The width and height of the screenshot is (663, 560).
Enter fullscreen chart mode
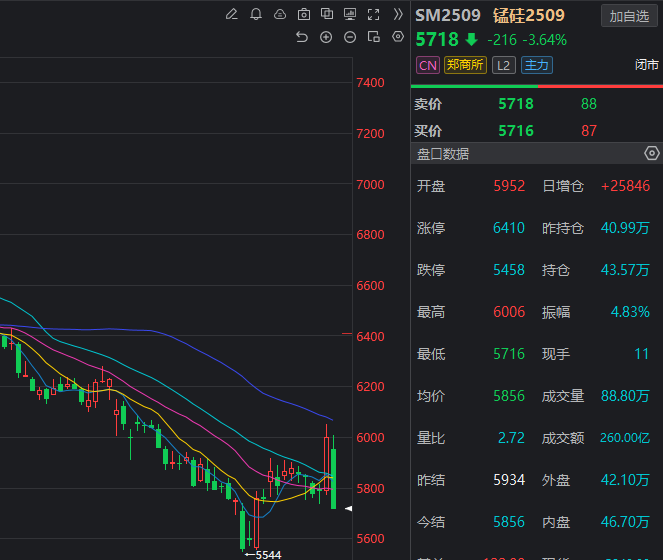click(x=373, y=15)
